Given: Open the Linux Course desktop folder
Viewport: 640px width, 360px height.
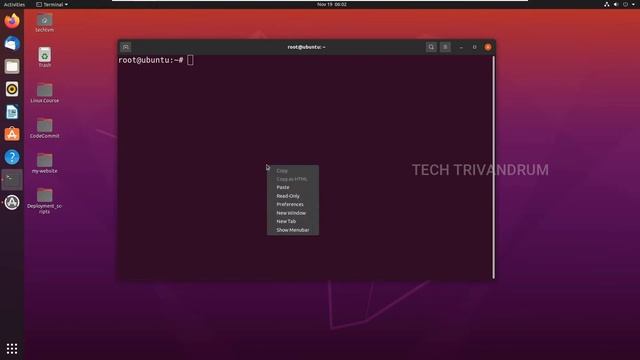Looking at the screenshot, I should 44,93.
